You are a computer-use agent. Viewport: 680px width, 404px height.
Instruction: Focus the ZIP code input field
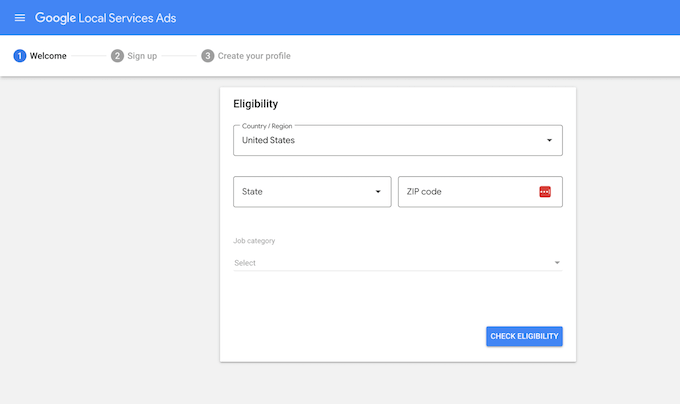465,192
